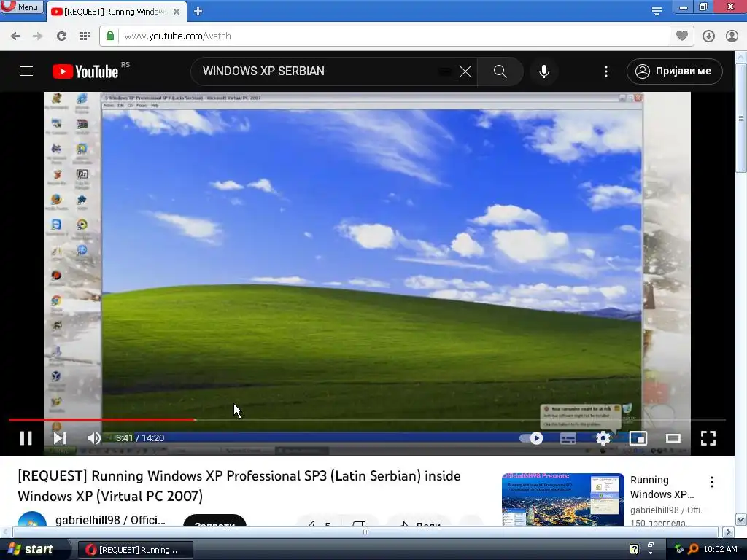Viewport: 747px width, 560px height.
Task: Click the vertical scrollbar down arrow
Action: click(741, 519)
